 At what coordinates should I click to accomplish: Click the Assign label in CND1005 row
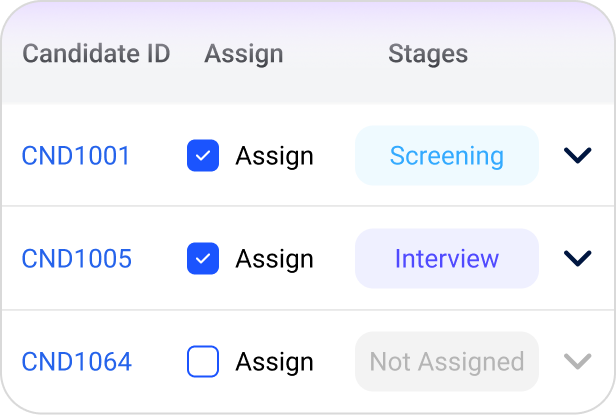[274, 259]
